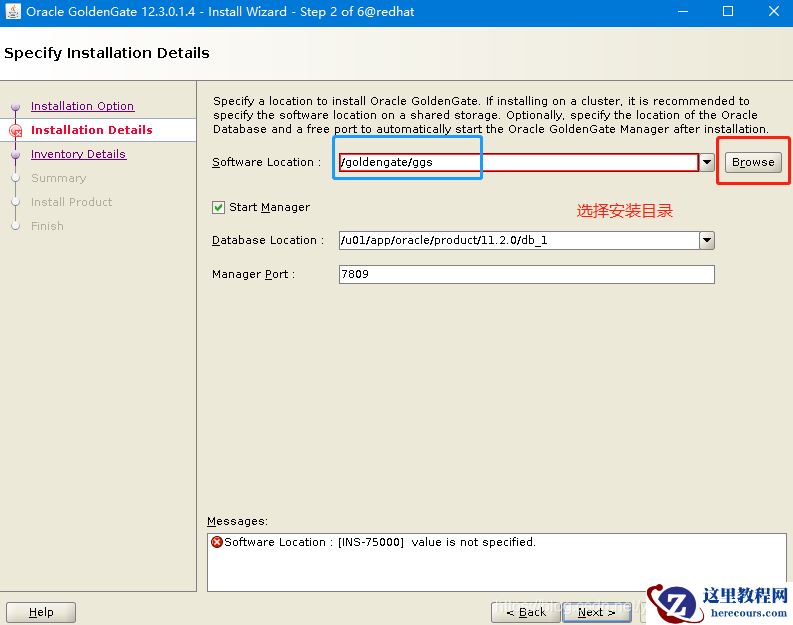The width and height of the screenshot is (793, 625).
Task: Click the Installation Details step marker icon
Action: (x=16, y=130)
